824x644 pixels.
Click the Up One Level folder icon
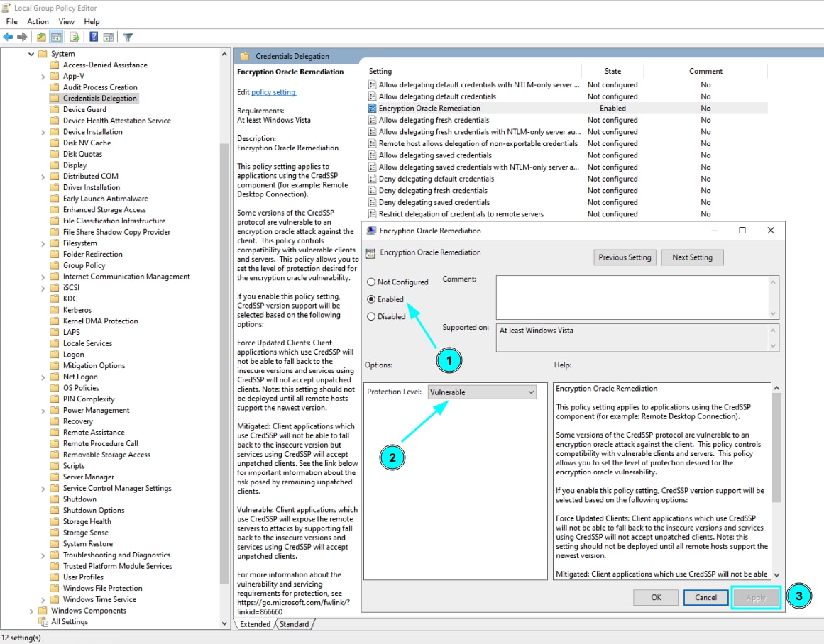[42, 37]
